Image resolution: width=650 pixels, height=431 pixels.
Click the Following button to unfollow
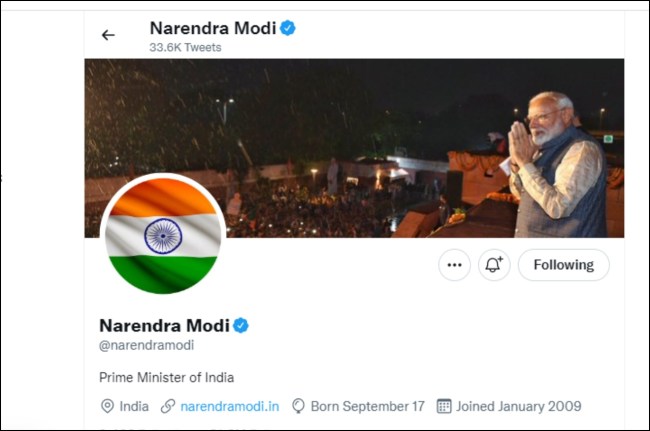point(563,265)
